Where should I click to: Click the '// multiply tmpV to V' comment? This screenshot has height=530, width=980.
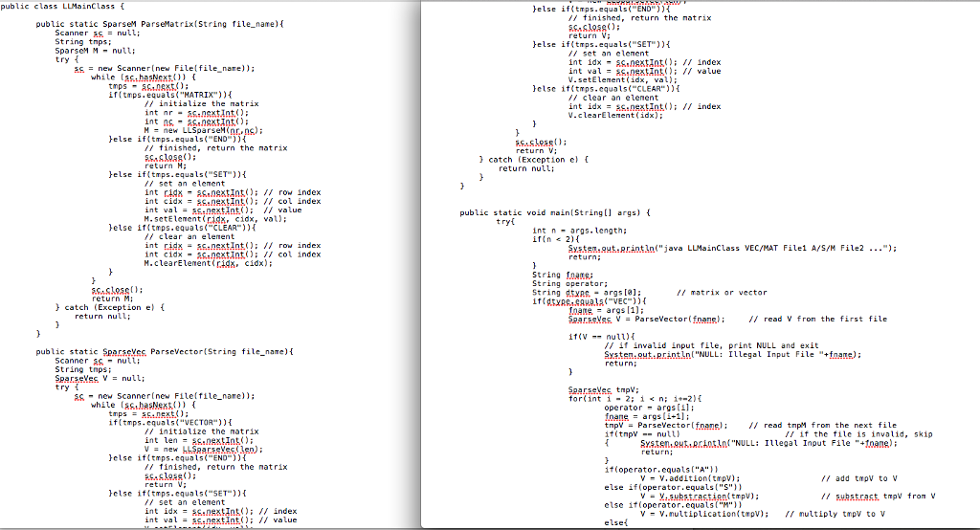[x=835, y=514]
